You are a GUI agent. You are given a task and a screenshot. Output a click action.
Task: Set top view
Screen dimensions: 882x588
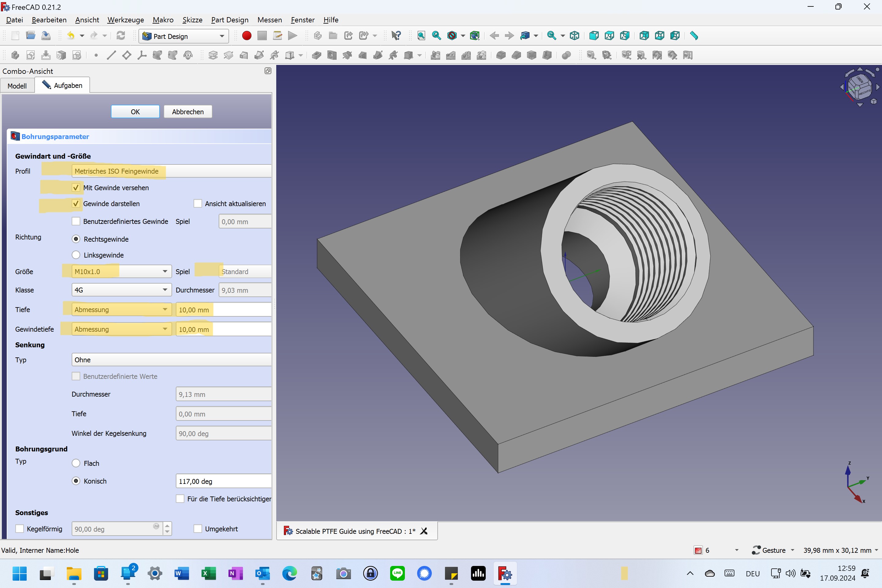pos(609,36)
